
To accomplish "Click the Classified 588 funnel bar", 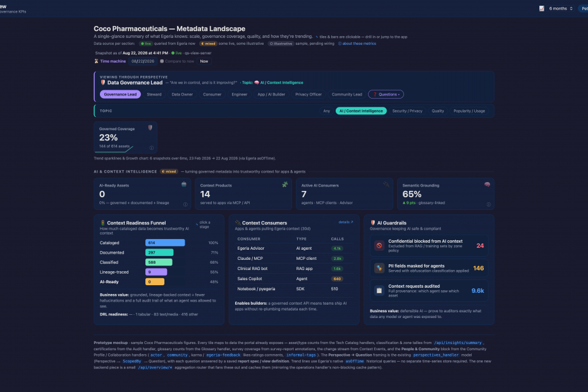I will point(159,262).
